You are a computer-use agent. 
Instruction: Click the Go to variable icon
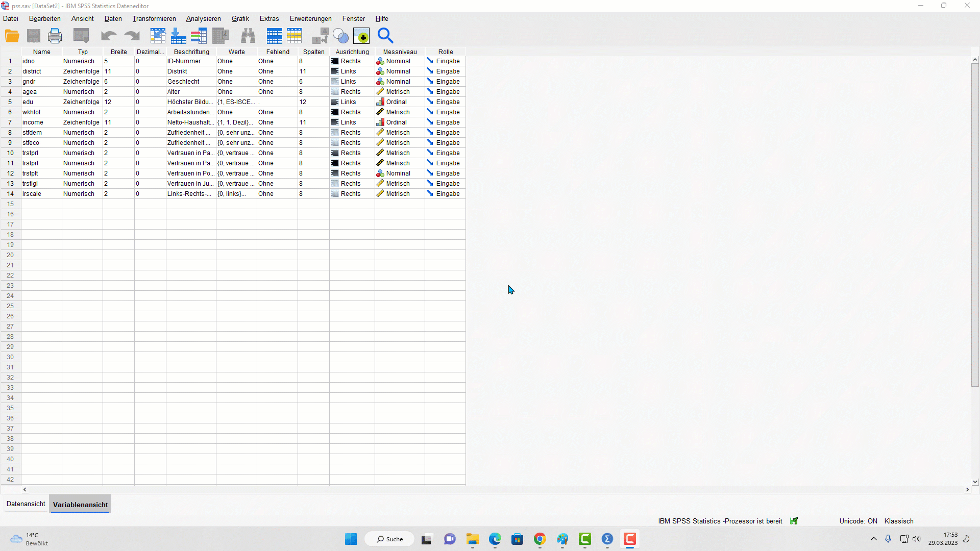(178, 36)
